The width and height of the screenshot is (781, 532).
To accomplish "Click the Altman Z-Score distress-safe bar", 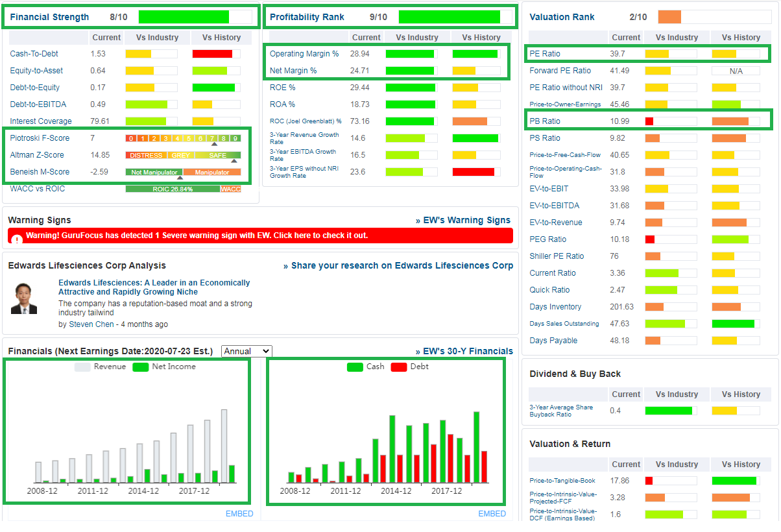I will (183, 155).
